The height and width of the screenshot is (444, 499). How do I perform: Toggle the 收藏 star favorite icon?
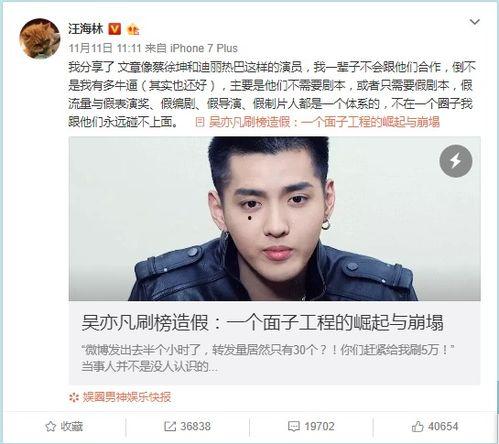click(x=50, y=426)
